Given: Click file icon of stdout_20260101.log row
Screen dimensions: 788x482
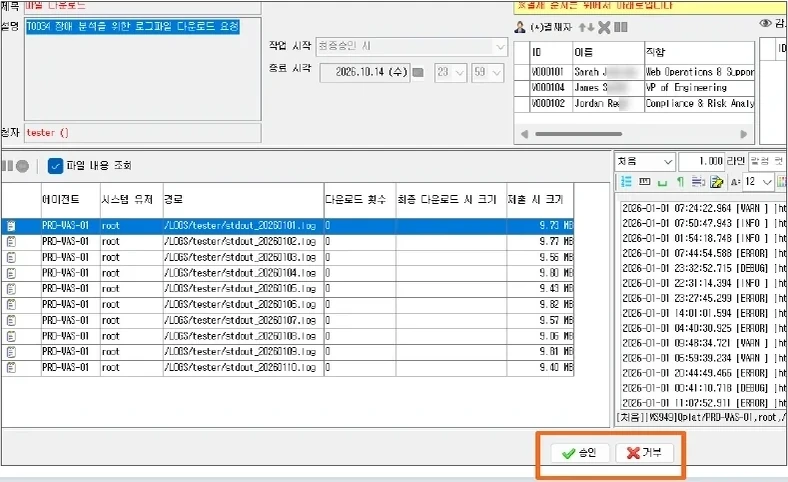Looking at the screenshot, I should click(x=11, y=226).
